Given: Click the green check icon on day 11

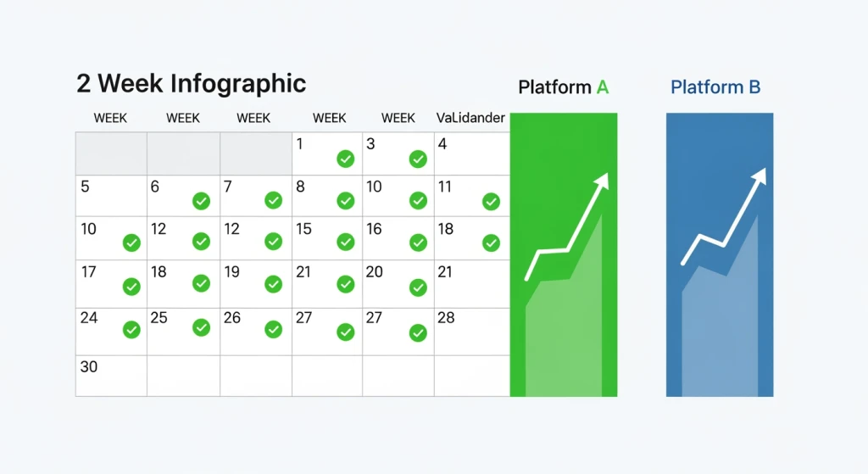Looking at the screenshot, I should pyautogui.click(x=491, y=202).
